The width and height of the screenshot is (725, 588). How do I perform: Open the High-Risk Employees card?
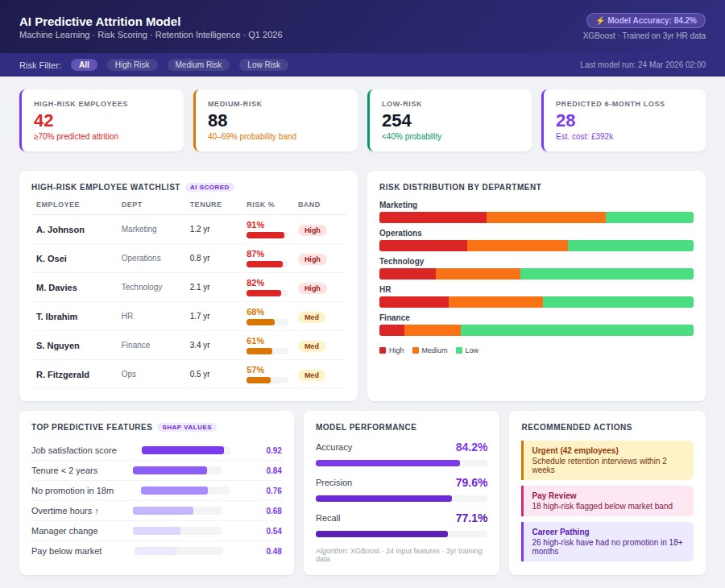tap(101, 120)
